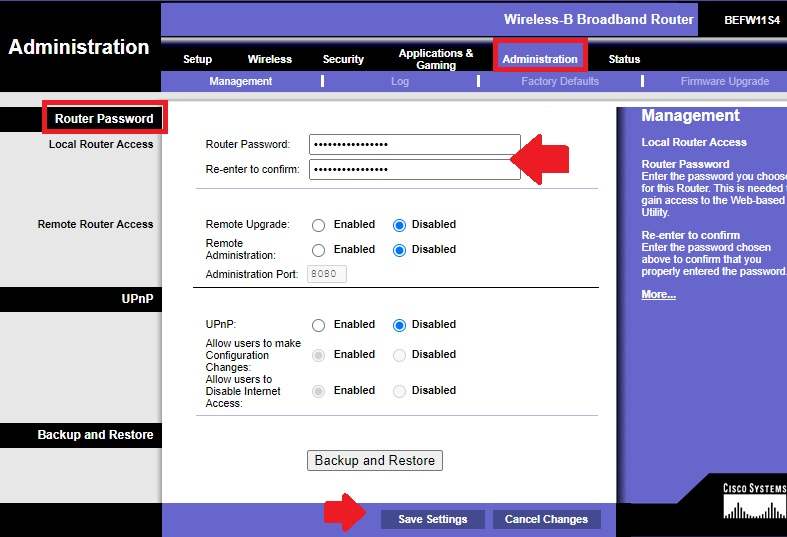Enable Remote Administration radio button

click(319, 250)
